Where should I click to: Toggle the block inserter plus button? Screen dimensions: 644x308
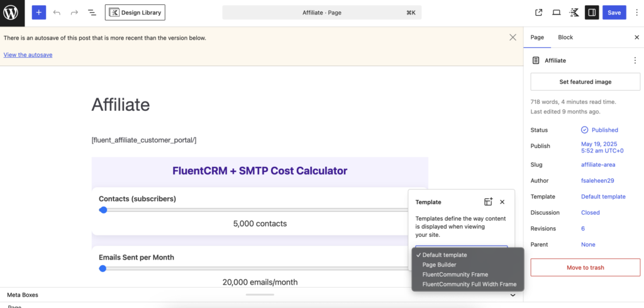[39, 13]
